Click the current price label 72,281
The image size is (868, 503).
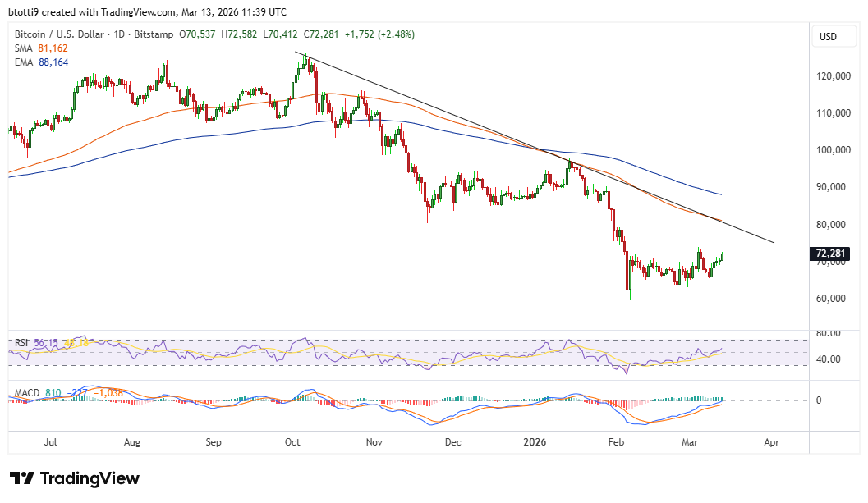click(831, 254)
